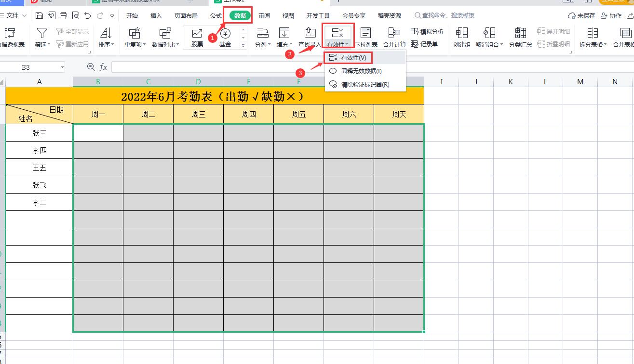Screen dimensions: 634x364
Task: Click the 基金 (Funds) yen icon
Action: tap(225, 34)
